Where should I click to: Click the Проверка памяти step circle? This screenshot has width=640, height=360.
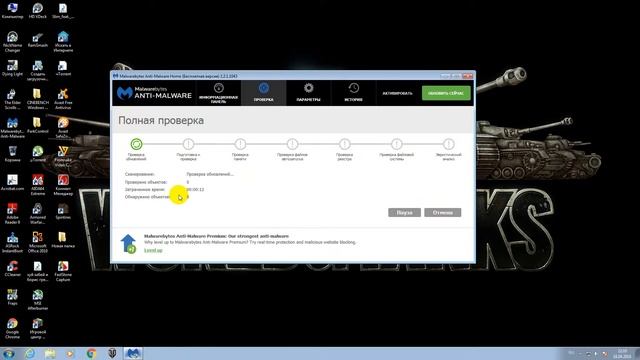tap(240, 144)
